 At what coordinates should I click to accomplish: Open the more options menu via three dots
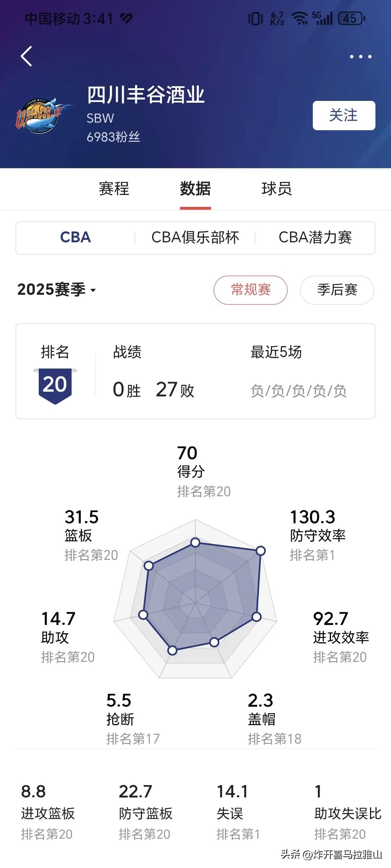tap(360, 56)
